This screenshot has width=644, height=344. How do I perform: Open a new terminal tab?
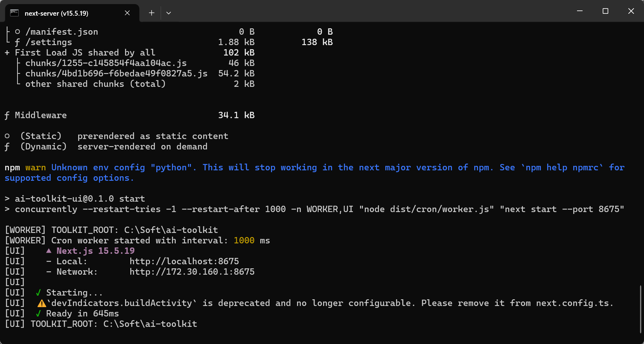coord(152,13)
